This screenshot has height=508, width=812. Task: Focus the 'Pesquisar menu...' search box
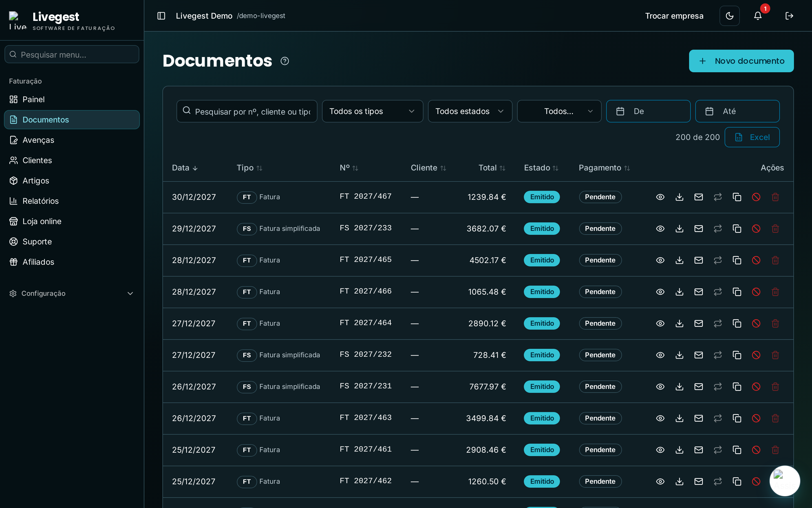point(72,54)
